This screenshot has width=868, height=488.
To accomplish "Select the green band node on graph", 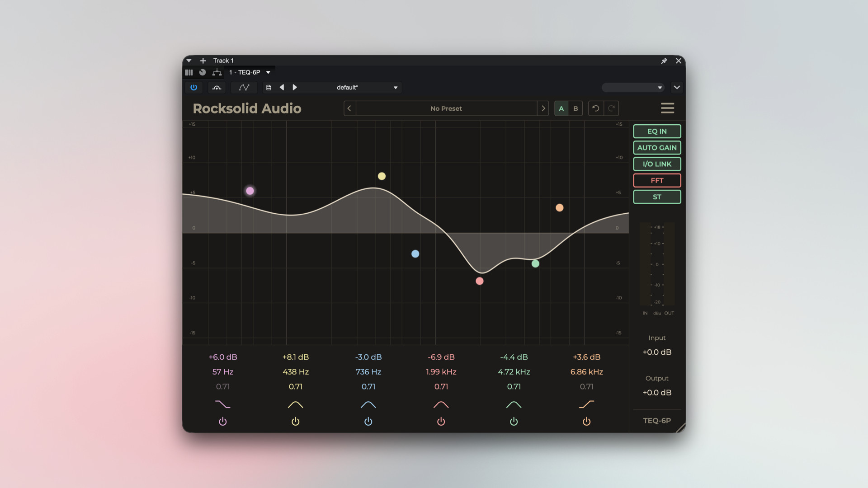I will (x=535, y=263).
